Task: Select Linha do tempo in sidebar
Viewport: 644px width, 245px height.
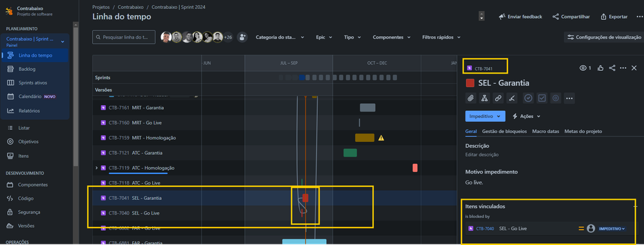Action: click(x=35, y=55)
